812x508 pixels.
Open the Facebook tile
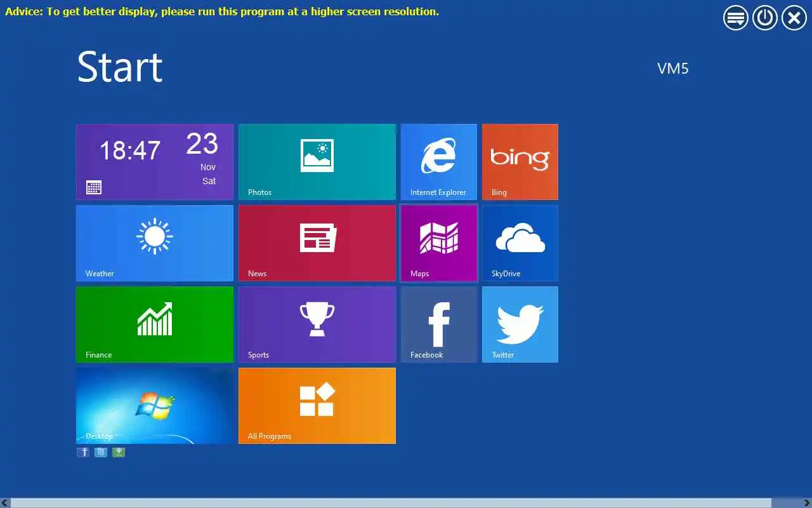439,324
